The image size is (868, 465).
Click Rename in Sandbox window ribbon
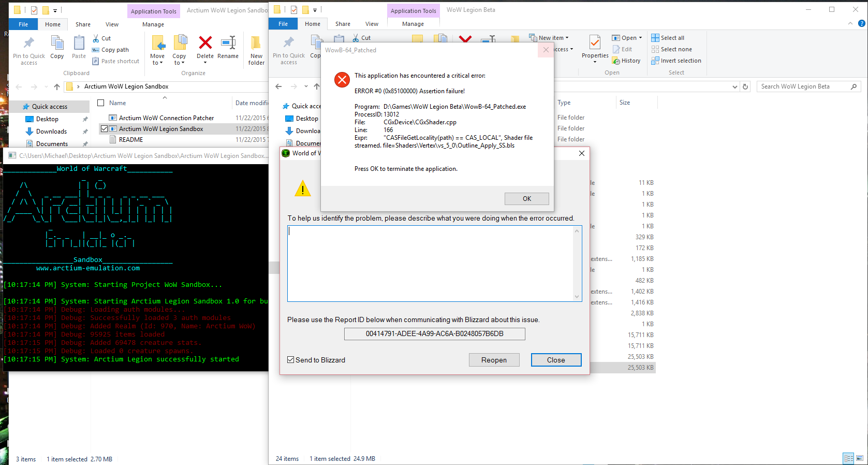pyautogui.click(x=228, y=48)
